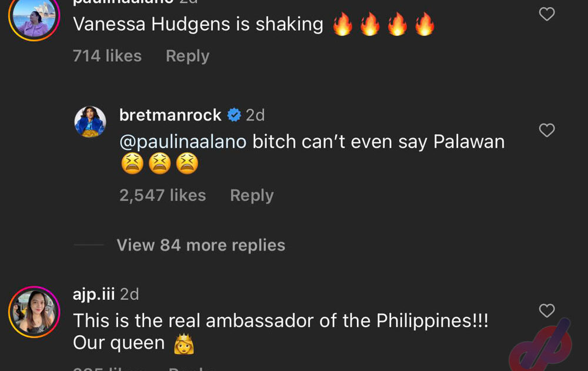Like ajp.iii's comment with the heart icon

click(547, 310)
